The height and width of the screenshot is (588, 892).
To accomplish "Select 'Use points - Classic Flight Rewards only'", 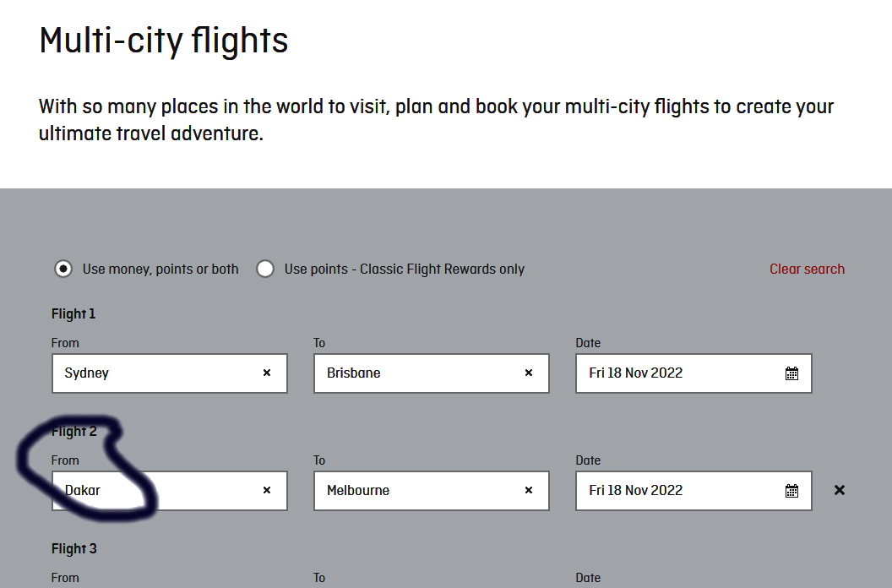I will [x=265, y=269].
